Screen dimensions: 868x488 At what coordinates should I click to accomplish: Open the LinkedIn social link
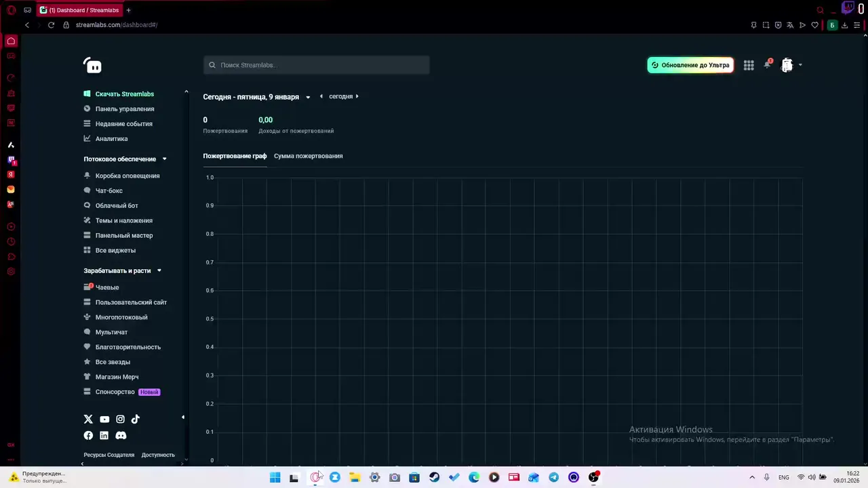pyautogui.click(x=104, y=435)
